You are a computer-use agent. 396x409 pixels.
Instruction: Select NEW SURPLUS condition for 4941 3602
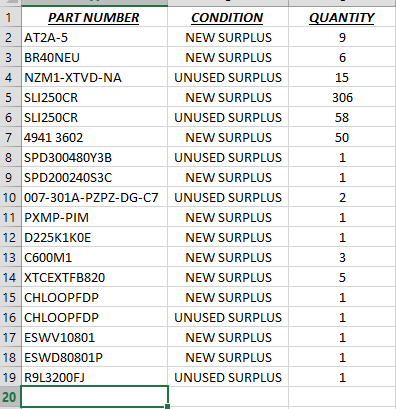click(x=228, y=137)
